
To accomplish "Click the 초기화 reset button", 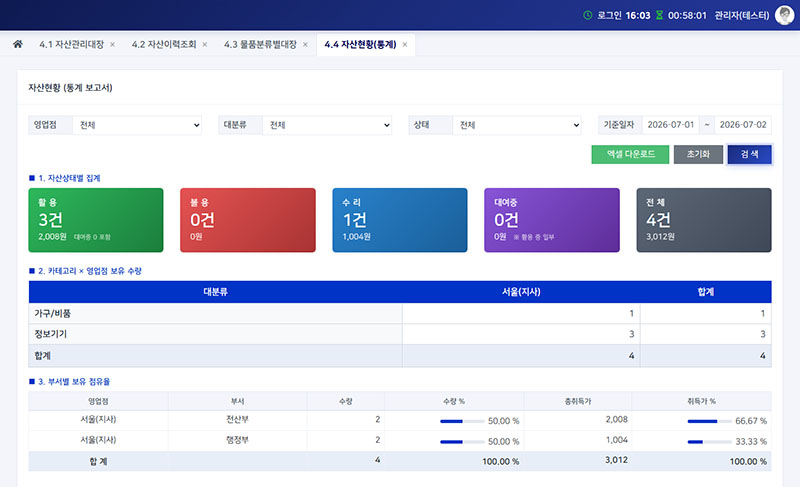I will [698, 154].
